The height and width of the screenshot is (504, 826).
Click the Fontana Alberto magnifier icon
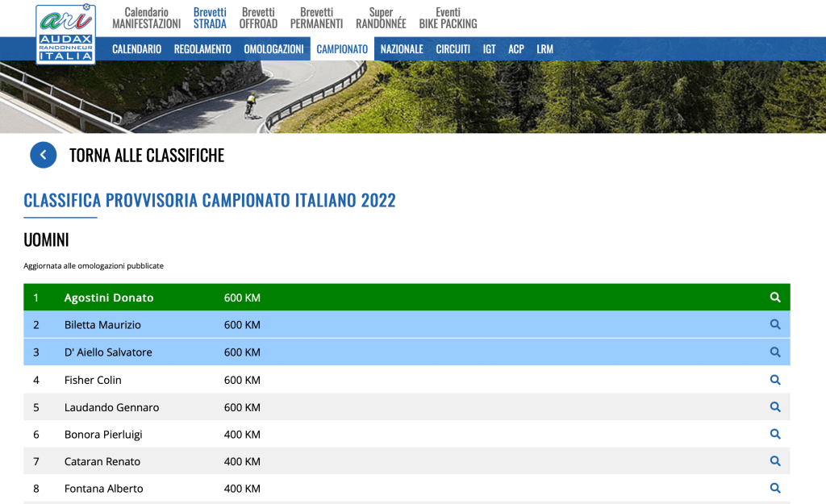click(x=775, y=489)
